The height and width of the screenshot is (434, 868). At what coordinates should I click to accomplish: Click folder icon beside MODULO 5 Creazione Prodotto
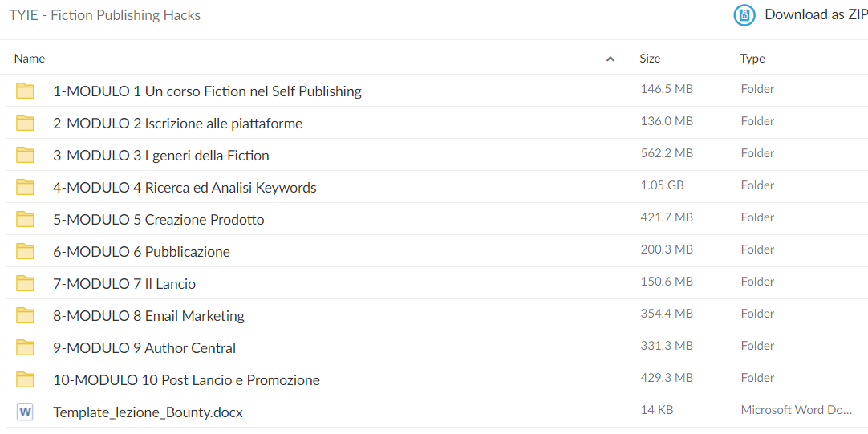[x=25, y=219]
